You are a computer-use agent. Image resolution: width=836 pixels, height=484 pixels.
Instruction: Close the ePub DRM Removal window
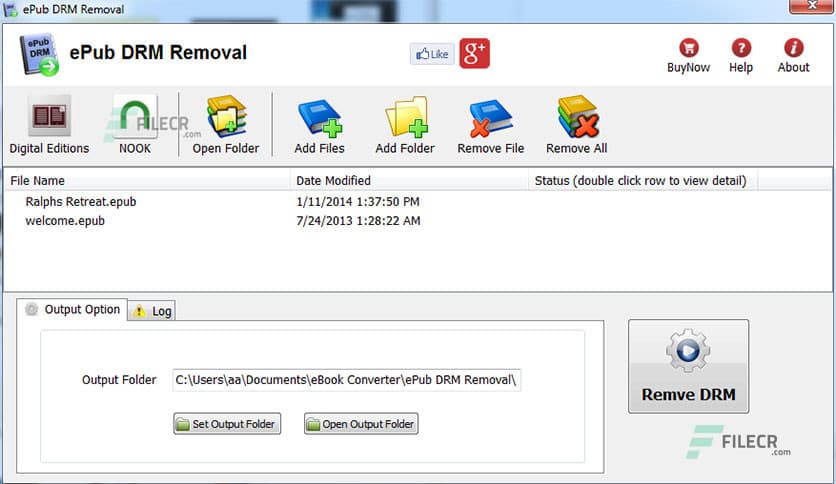(x=811, y=6)
